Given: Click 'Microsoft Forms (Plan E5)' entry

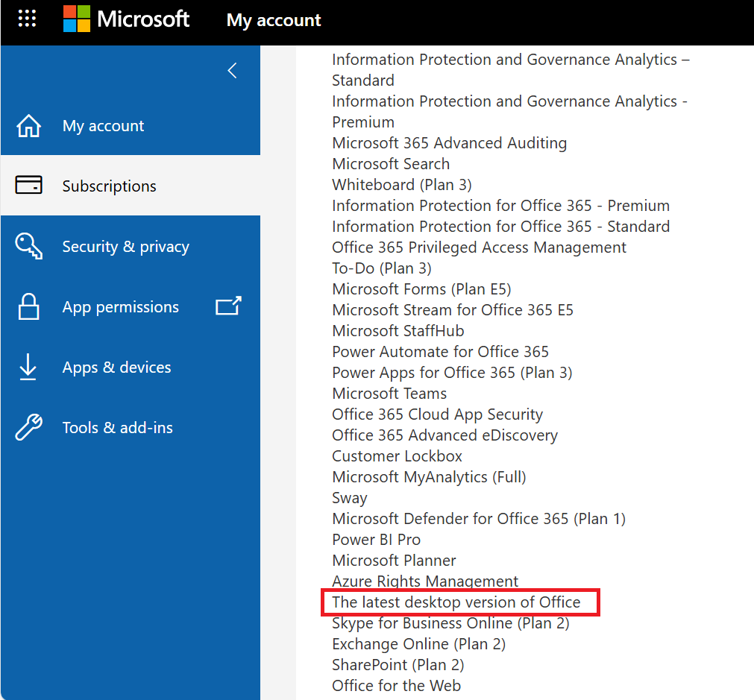Looking at the screenshot, I should pos(421,289).
